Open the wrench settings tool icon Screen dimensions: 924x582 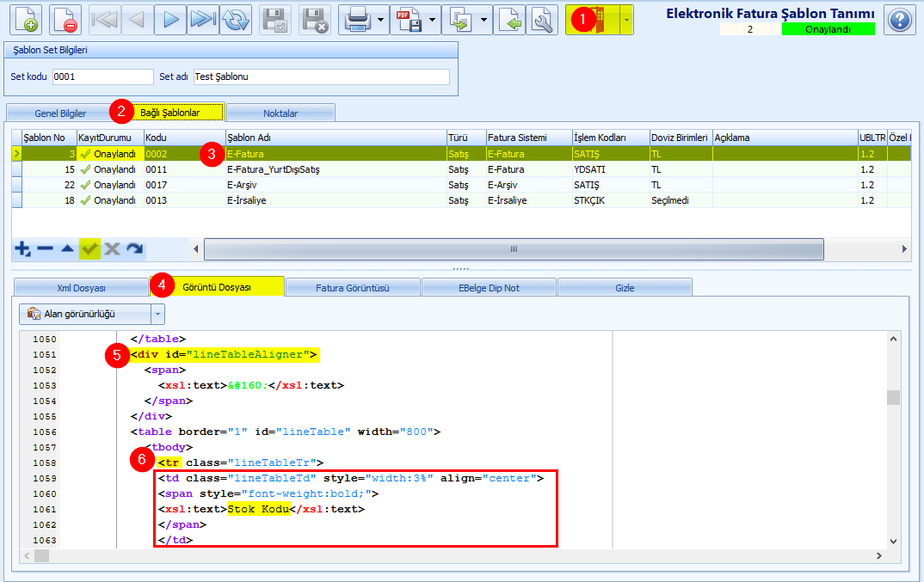541,20
